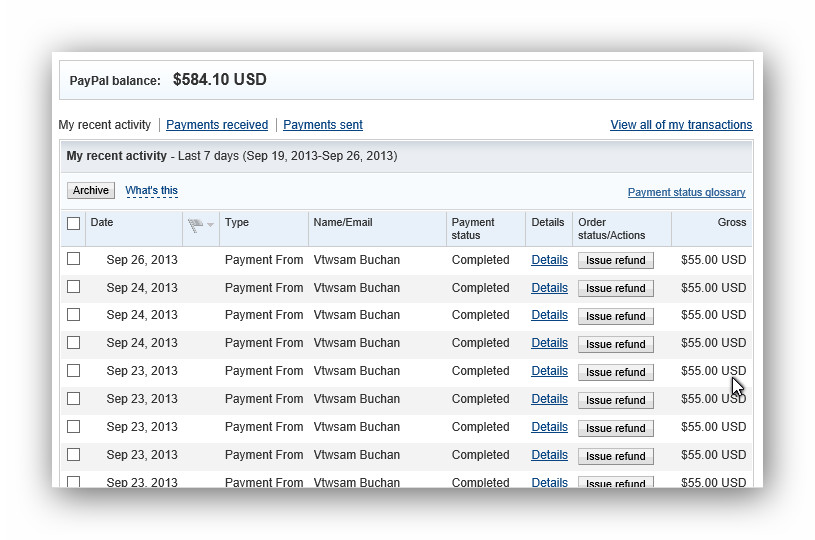Check the Sep 26, 2013 transaction checkbox
This screenshot has width=815, height=540.
point(73,259)
